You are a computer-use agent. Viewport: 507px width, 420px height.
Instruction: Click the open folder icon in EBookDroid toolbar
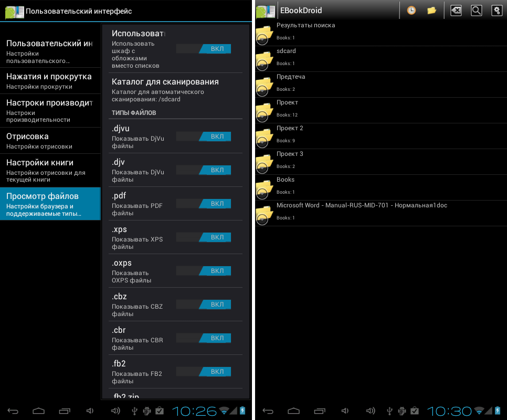pyautogui.click(x=431, y=10)
